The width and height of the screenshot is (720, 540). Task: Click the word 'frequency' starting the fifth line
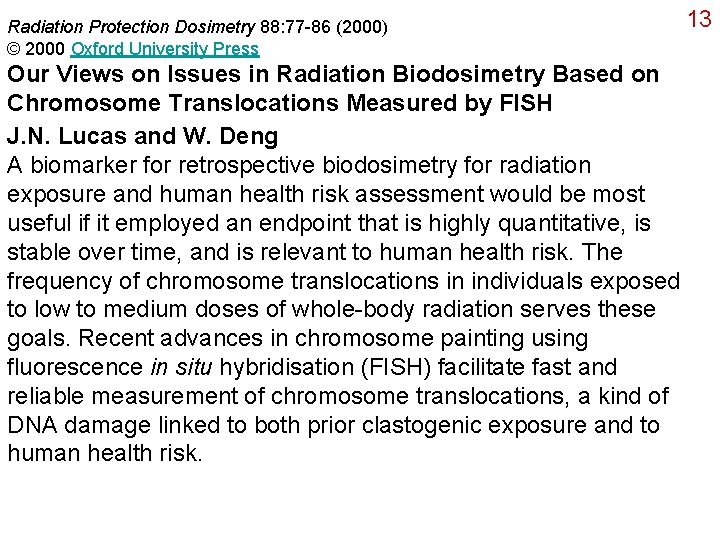coord(60,281)
